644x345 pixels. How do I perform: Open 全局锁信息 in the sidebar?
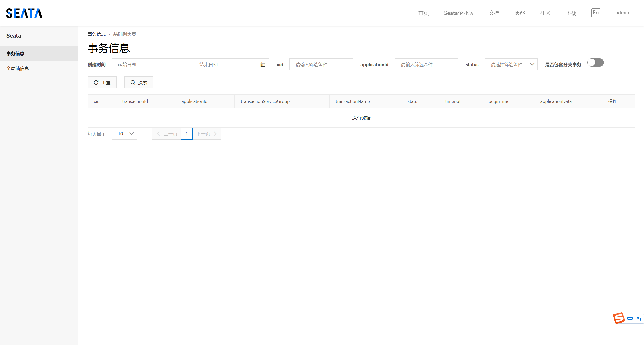point(18,68)
